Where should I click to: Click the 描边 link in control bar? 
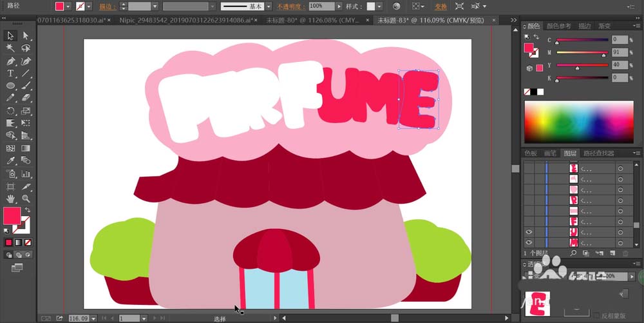pyautogui.click(x=106, y=6)
